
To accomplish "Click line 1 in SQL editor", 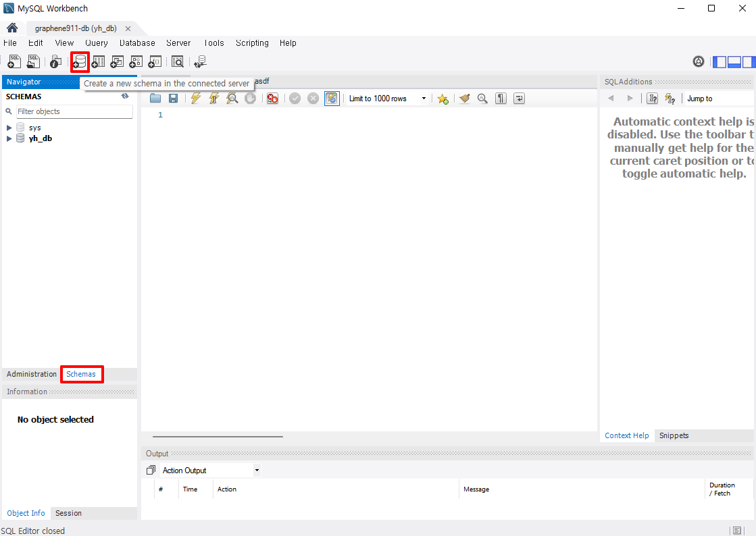I will tap(369, 115).
